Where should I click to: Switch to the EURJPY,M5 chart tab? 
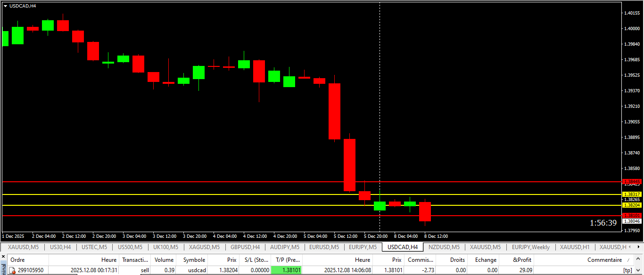pyautogui.click(x=363, y=247)
